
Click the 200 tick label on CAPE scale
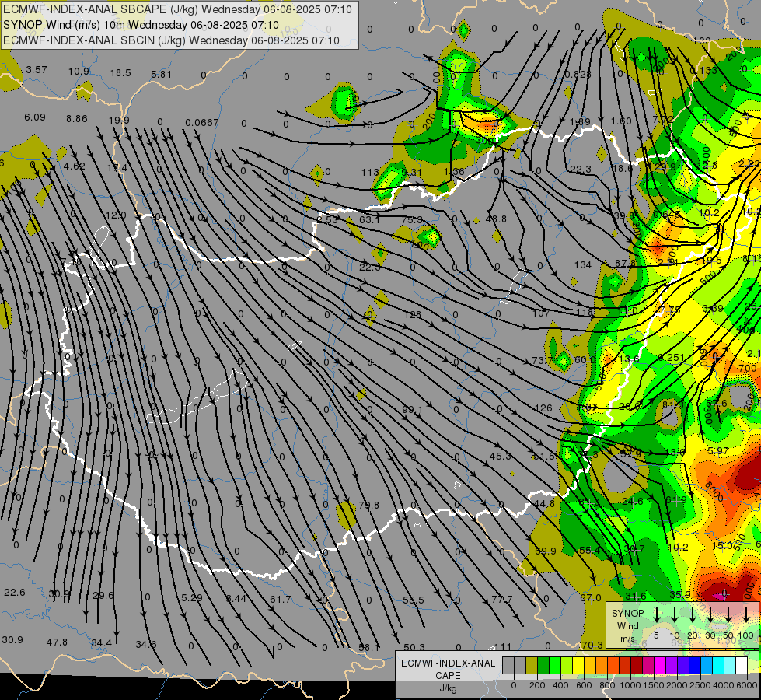point(537,685)
